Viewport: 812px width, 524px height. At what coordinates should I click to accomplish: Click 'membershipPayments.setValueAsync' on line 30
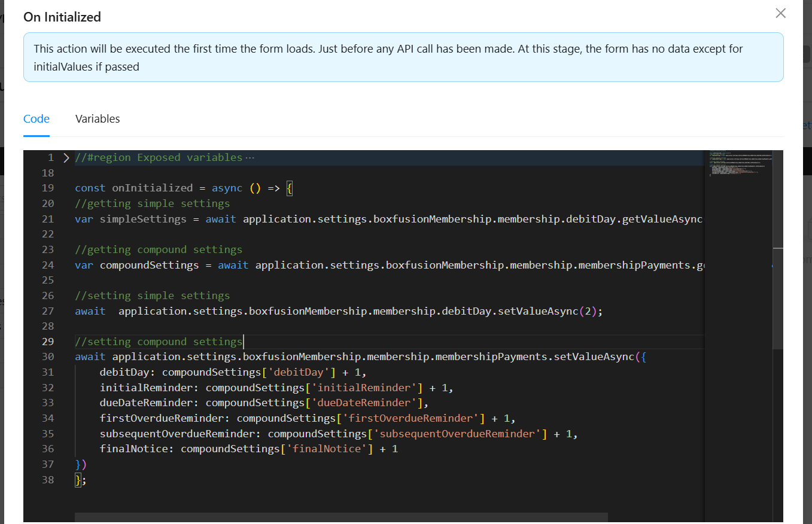pos(534,357)
